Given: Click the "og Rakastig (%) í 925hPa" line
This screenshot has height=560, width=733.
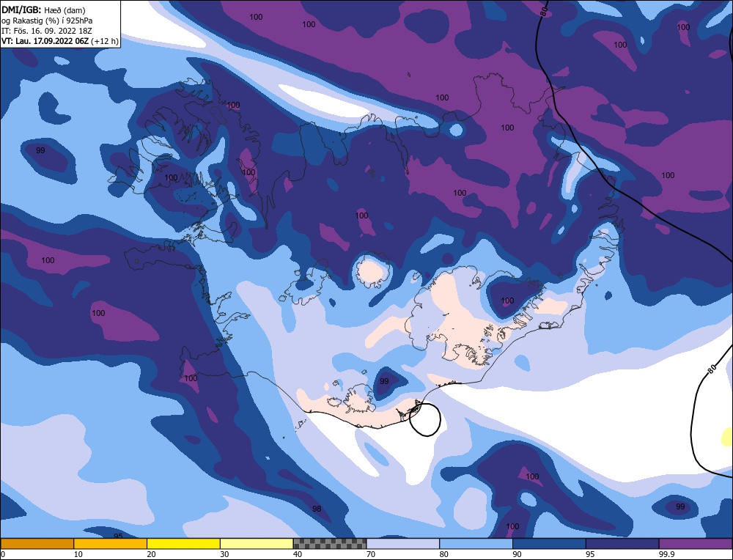Looking at the screenshot, I should pyautogui.click(x=47, y=20).
